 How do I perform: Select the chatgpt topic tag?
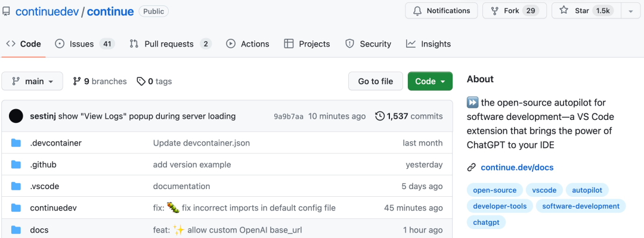(487, 222)
